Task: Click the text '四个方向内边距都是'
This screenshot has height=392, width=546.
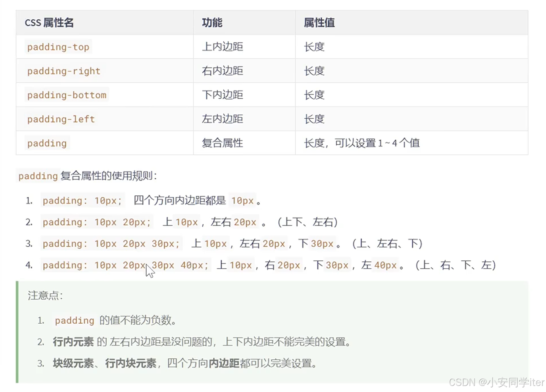Action: tap(180, 200)
